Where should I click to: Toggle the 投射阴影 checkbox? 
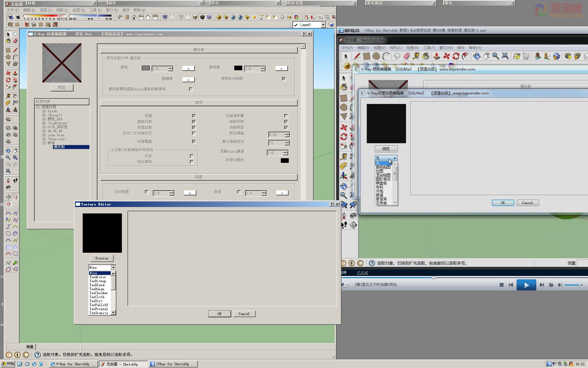(x=286, y=128)
